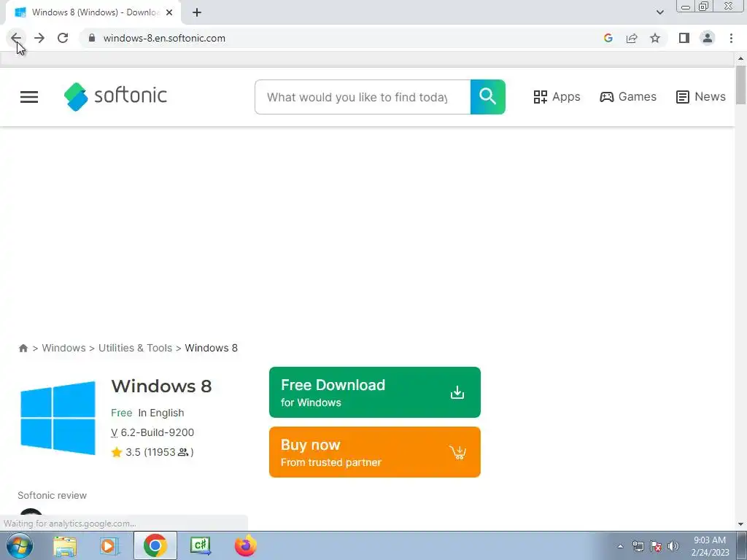
Task: Click the version 6.2-Build-9200 text
Action: (152, 432)
